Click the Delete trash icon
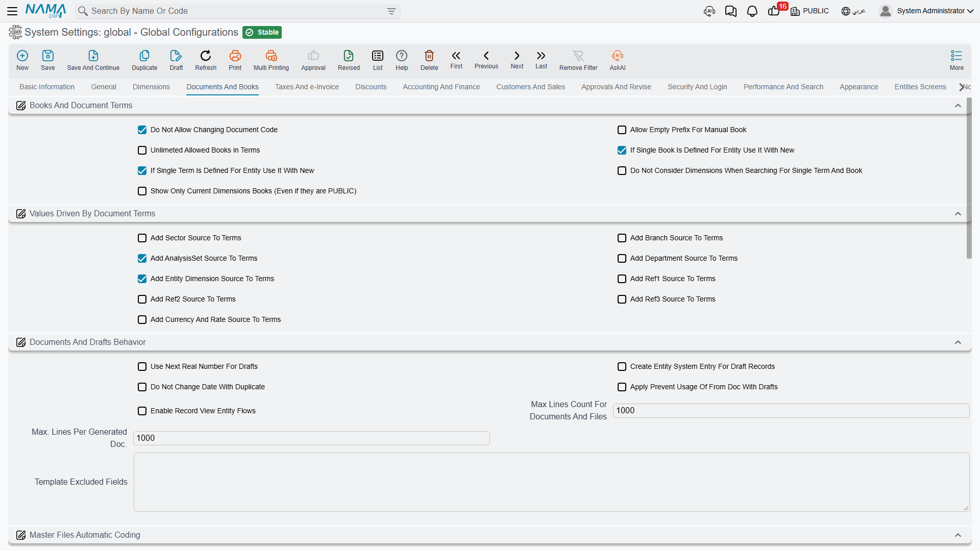 pos(429,56)
